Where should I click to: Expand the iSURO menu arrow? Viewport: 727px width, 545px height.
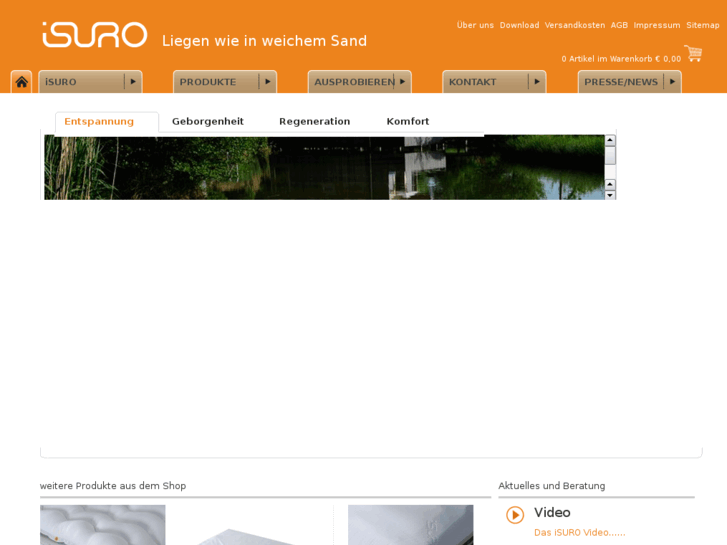(133, 82)
